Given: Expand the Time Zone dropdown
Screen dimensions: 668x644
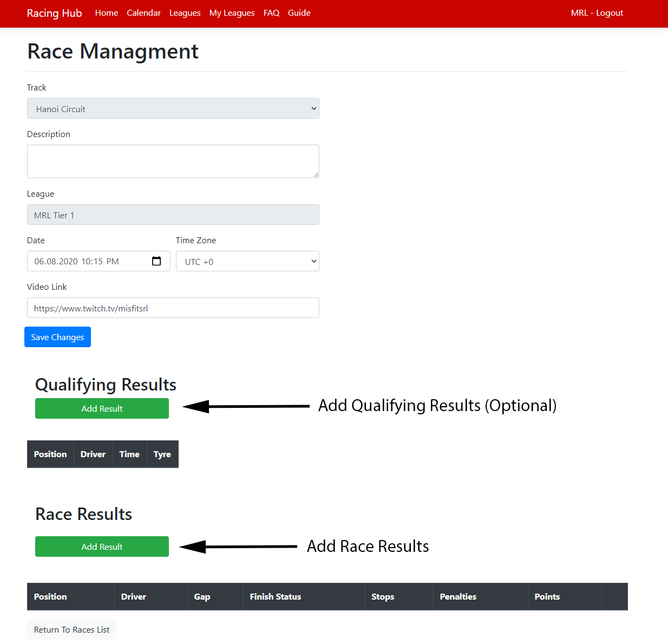Looking at the screenshot, I should tap(247, 261).
